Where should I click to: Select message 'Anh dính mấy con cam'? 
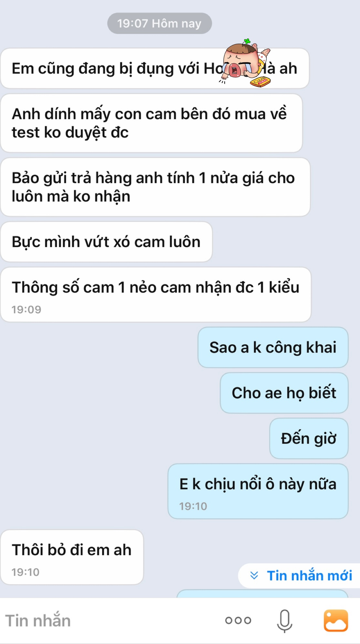click(x=151, y=123)
